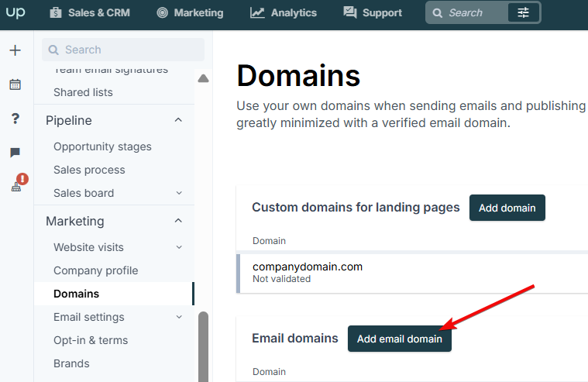Open Team email signatures settings
This screenshot has width=588, height=382.
(111, 70)
